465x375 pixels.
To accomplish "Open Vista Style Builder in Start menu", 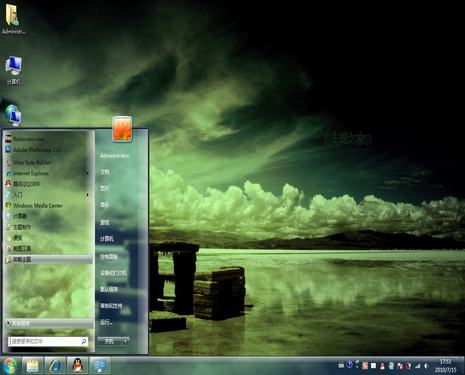I will pos(48,163).
